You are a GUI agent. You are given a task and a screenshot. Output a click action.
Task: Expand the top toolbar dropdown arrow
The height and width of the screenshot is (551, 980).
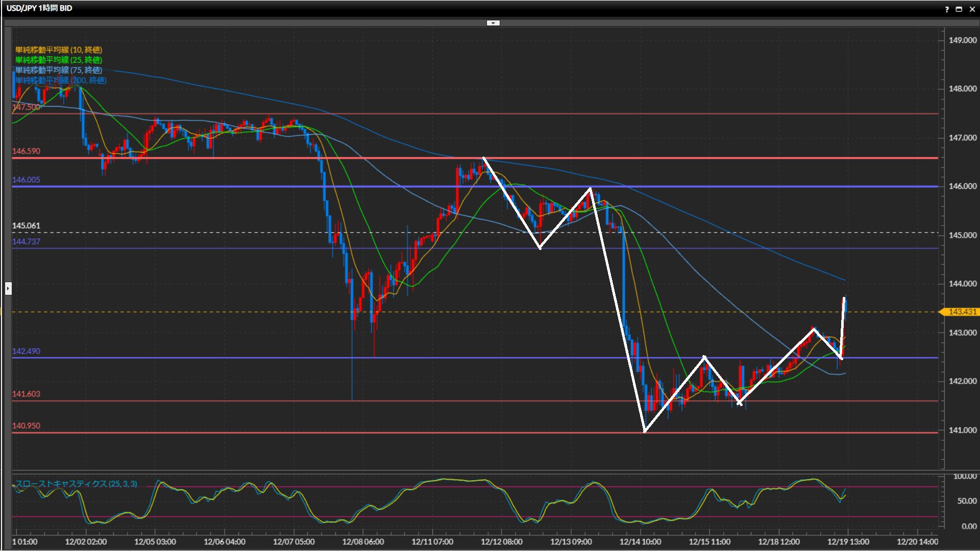[x=493, y=23]
